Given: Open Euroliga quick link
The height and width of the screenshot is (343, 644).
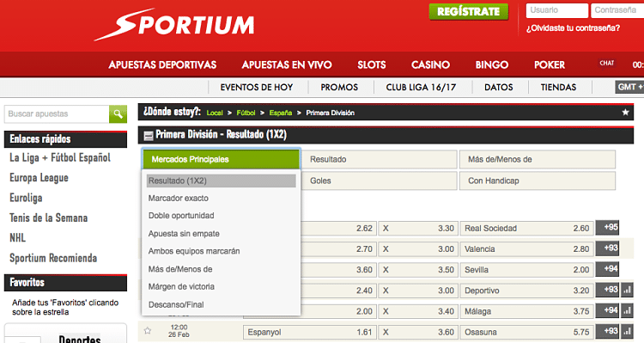Looking at the screenshot, I should (26, 199).
